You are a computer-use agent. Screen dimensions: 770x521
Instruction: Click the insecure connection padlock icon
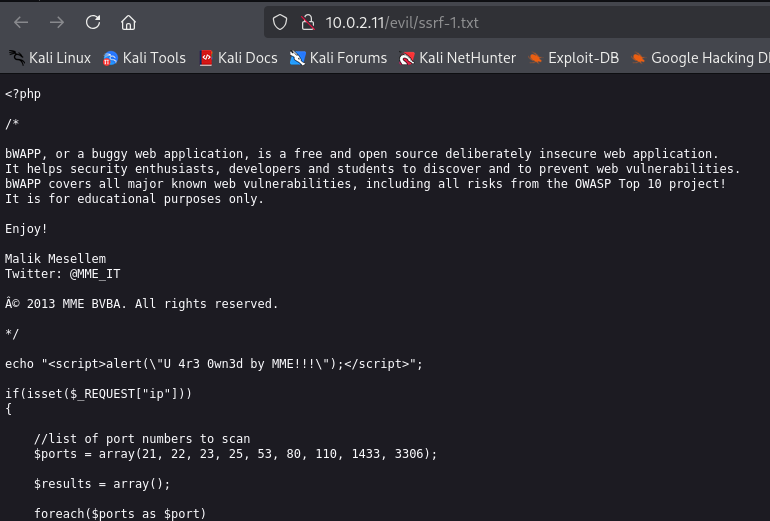pyautogui.click(x=307, y=22)
